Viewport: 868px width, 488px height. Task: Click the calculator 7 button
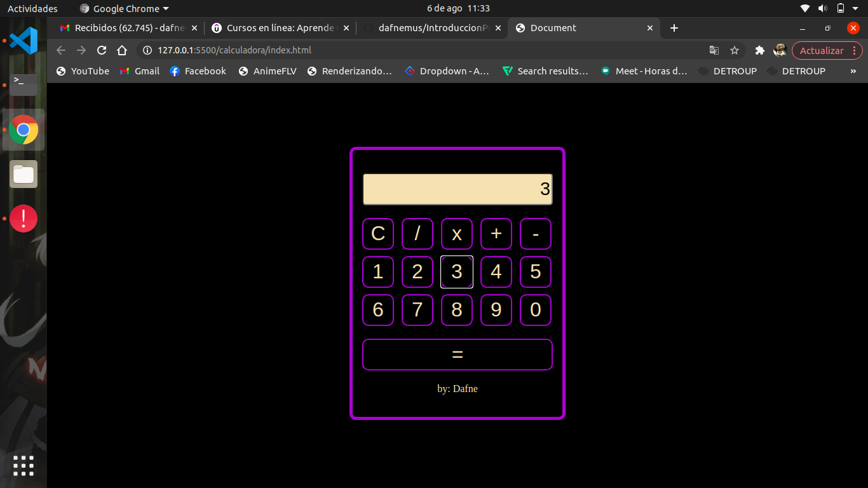point(417,310)
